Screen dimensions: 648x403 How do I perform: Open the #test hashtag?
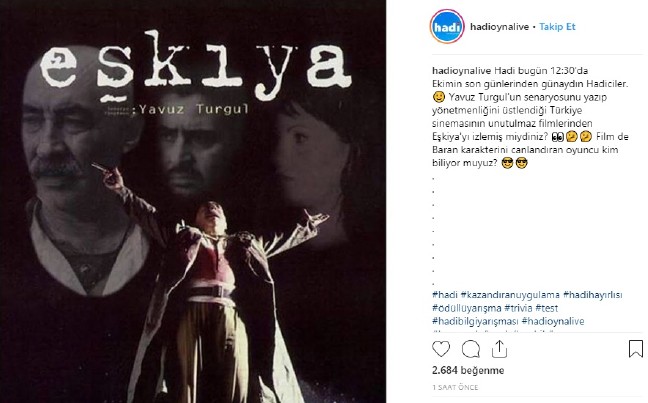coord(547,308)
